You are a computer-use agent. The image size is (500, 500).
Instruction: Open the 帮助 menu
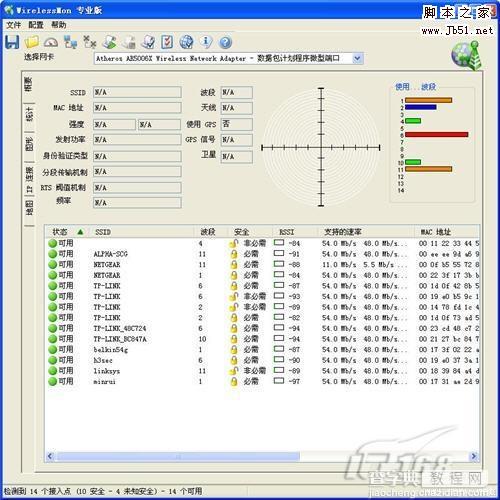point(59,25)
